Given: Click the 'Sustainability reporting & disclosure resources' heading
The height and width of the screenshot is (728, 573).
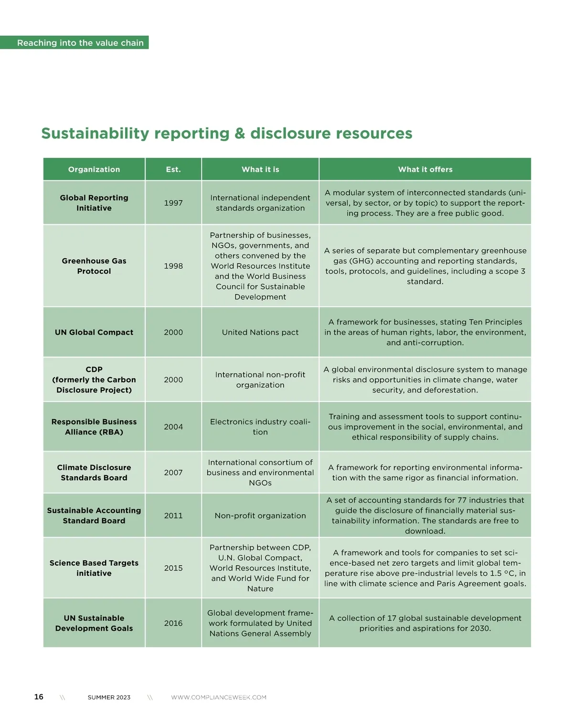Looking at the screenshot, I should click(226, 133).
